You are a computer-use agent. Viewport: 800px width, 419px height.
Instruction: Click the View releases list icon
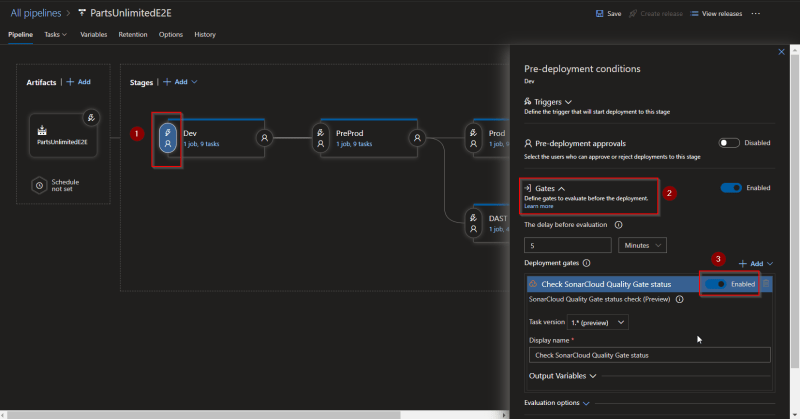pyautogui.click(x=694, y=14)
